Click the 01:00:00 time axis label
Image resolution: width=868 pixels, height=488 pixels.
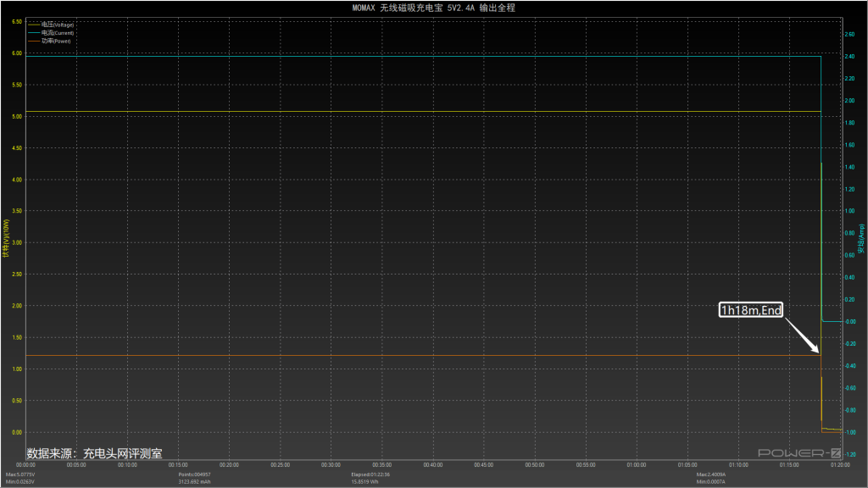[x=637, y=465]
